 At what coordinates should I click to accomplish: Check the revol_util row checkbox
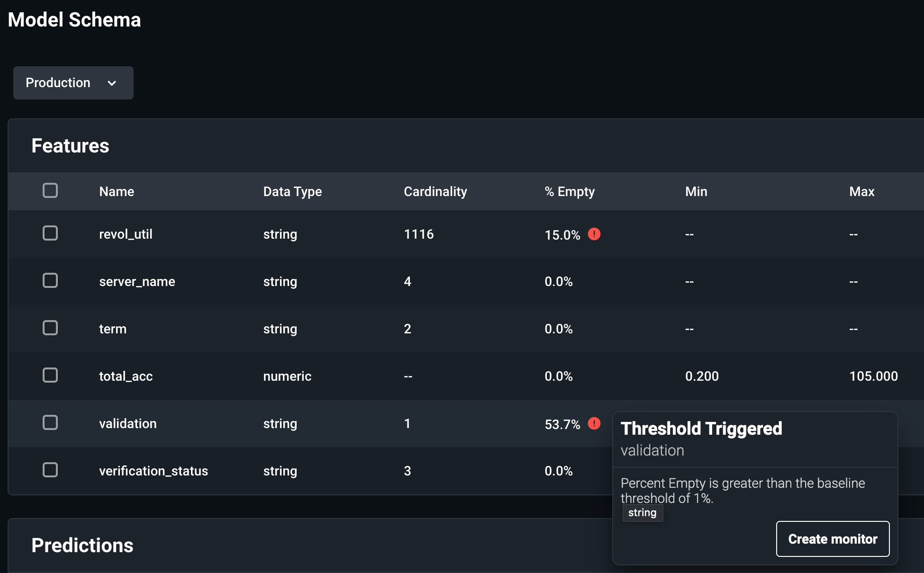tap(50, 233)
